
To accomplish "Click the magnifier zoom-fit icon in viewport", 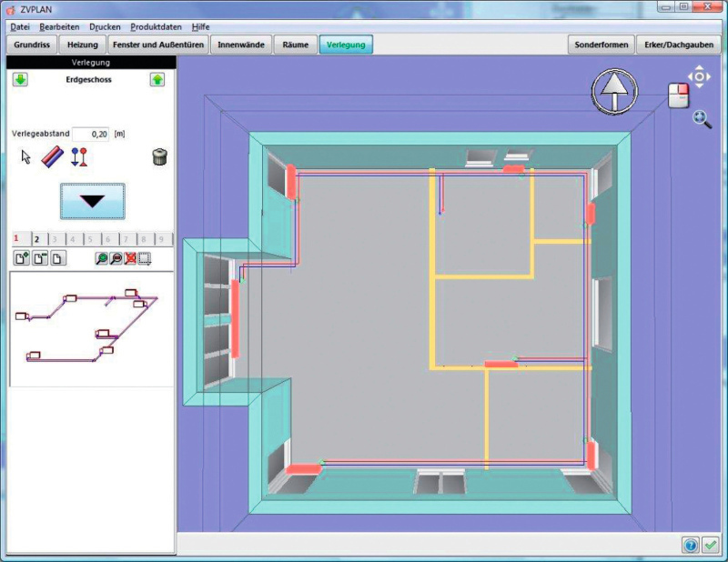I will 702,119.
